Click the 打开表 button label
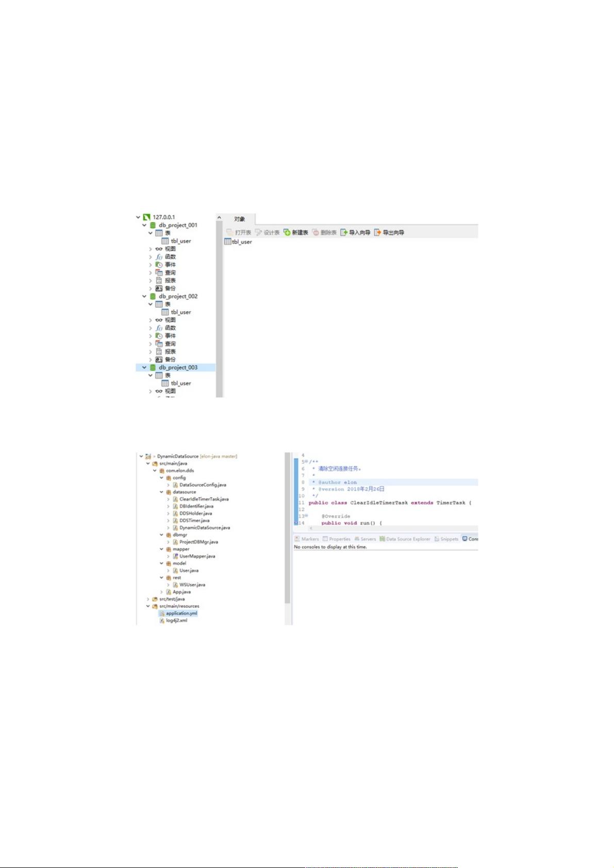Image resolution: width=614 pixels, height=868 pixels. pyautogui.click(x=243, y=233)
